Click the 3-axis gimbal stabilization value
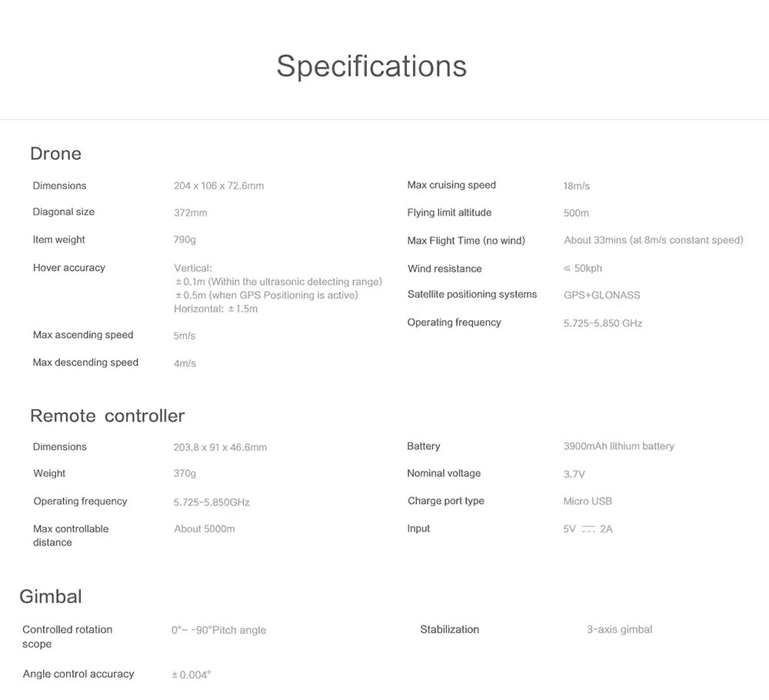The height and width of the screenshot is (700, 769). pyautogui.click(x=619, y=630)
